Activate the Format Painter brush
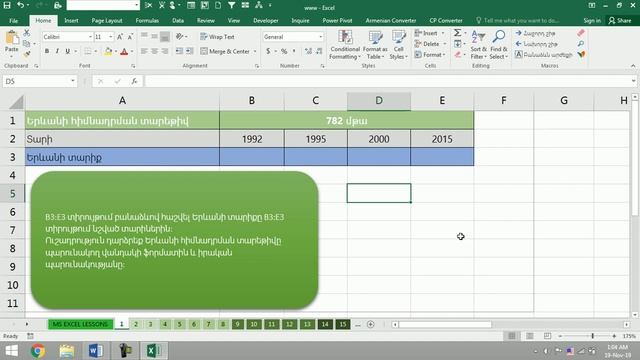The height and width of the screenshot is (360, 640). pos(27,53)
